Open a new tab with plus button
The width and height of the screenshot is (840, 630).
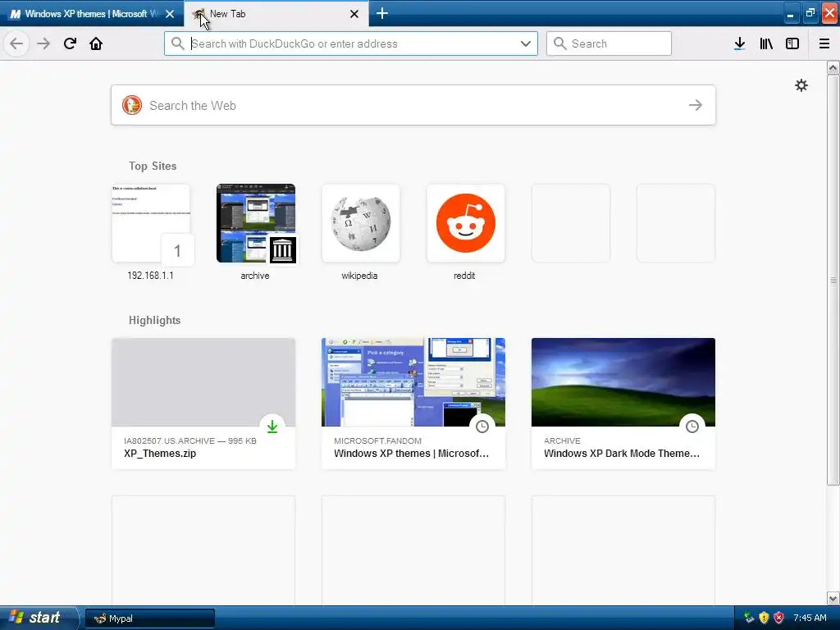coord(382,13)
